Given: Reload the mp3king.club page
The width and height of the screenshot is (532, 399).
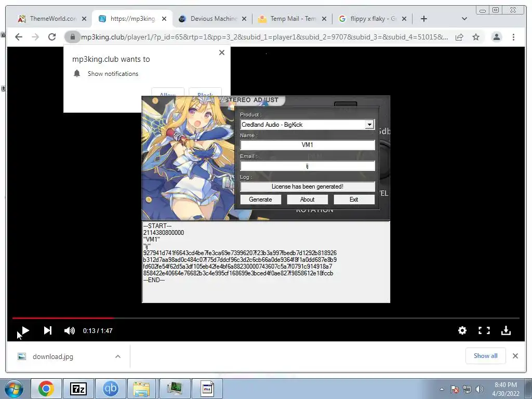Looking at the screenshot, I should 52,37.
